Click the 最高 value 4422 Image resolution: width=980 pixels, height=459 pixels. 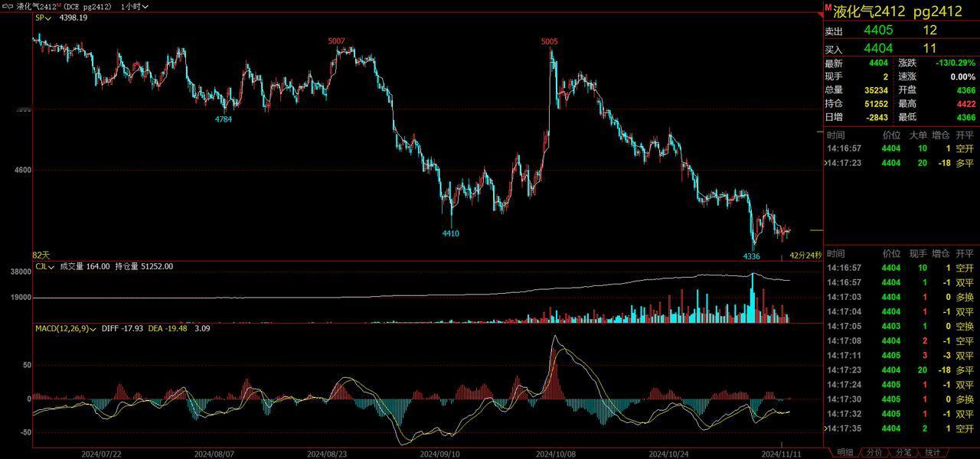pyautogui.click(x=966, y=104)
